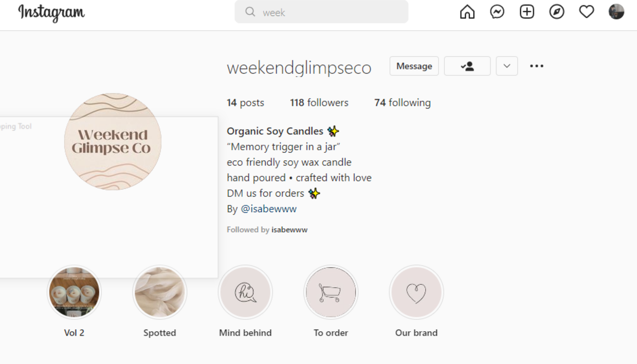637x364 pixels.
Task: Open your profile avatar menu
Action: (x=616, y=12)
